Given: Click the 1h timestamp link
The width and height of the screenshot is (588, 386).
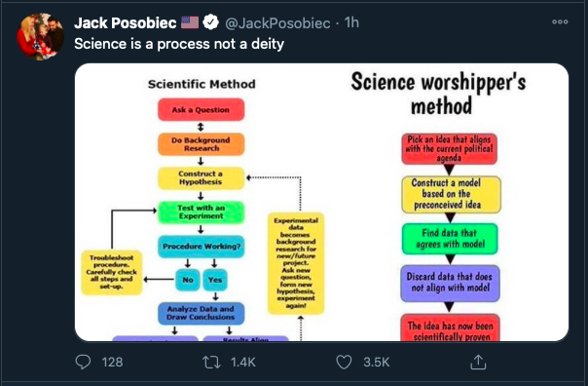Looking at the screenshot, I should coord(351,22).
